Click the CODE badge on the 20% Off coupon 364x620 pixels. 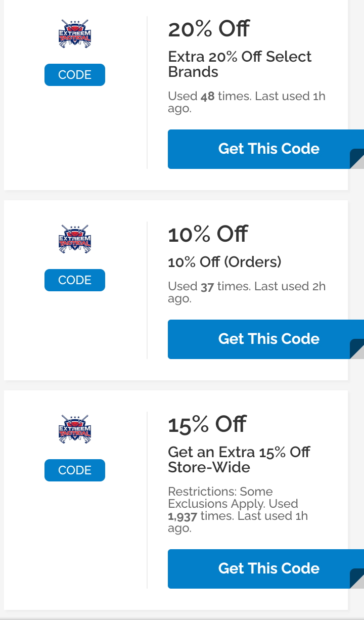75,75
